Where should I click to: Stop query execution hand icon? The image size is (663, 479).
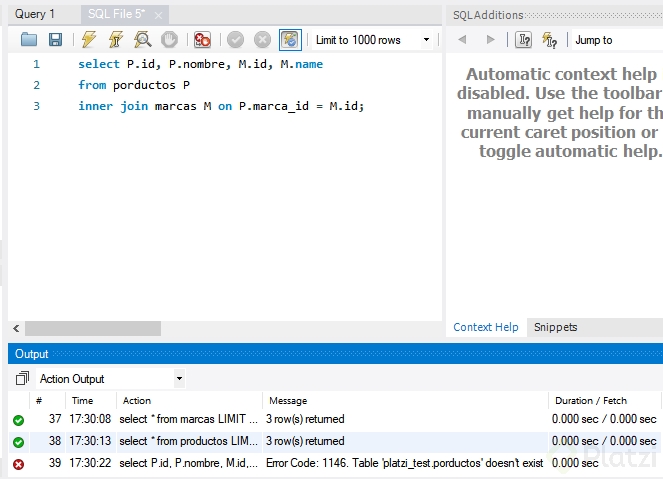click(170, 40)
